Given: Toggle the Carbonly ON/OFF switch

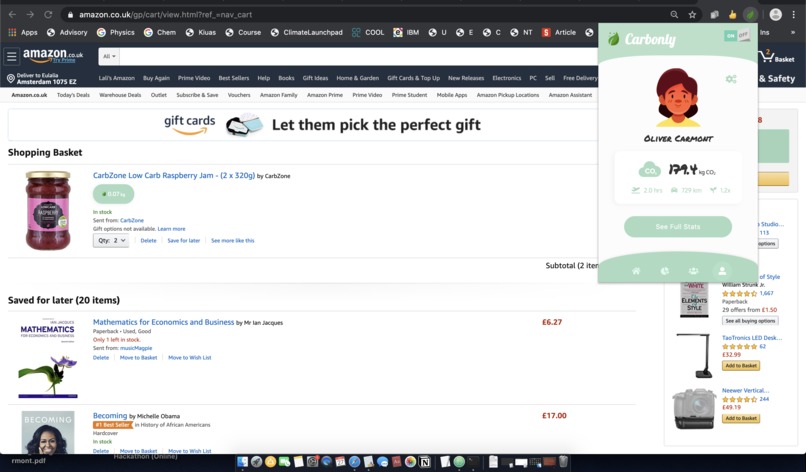Looking at the screenshot, I should pyautogui.click(x=737, y=35).
